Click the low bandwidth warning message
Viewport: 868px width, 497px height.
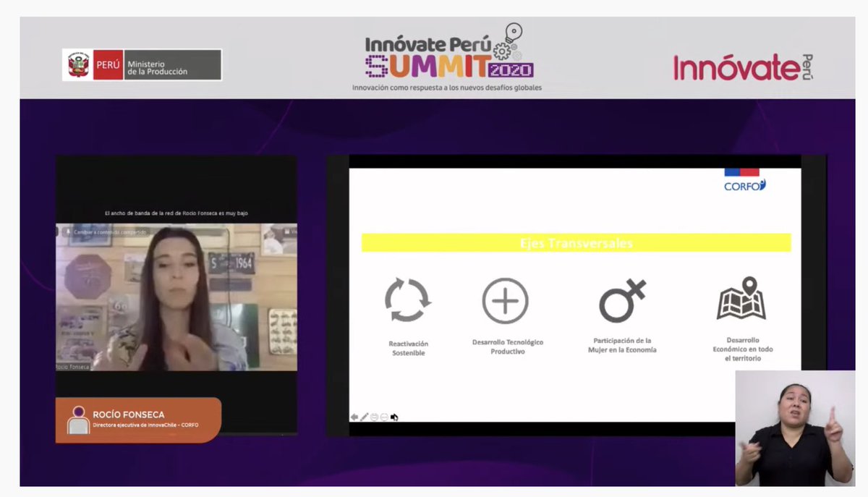click(x=176, y=213)
